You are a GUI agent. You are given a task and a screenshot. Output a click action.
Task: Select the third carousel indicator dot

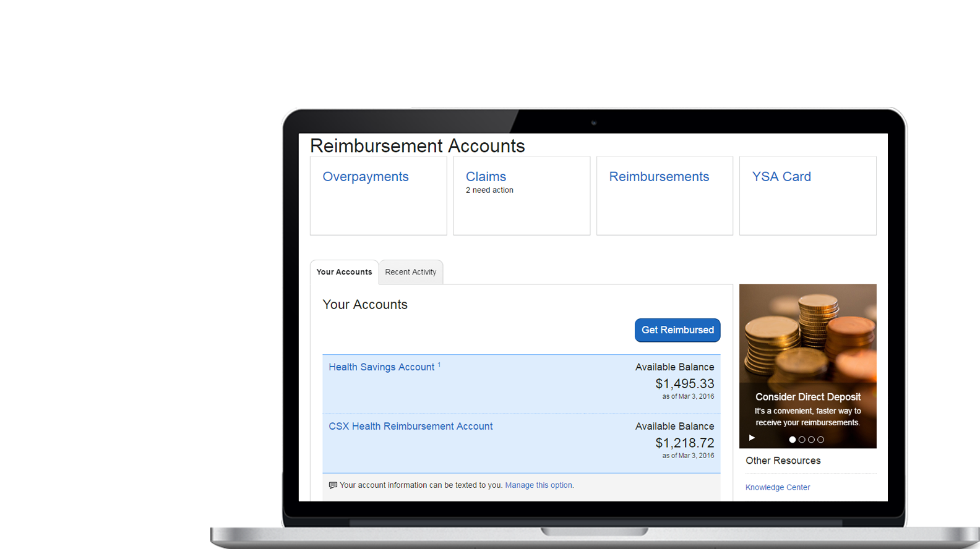[811, 440]
